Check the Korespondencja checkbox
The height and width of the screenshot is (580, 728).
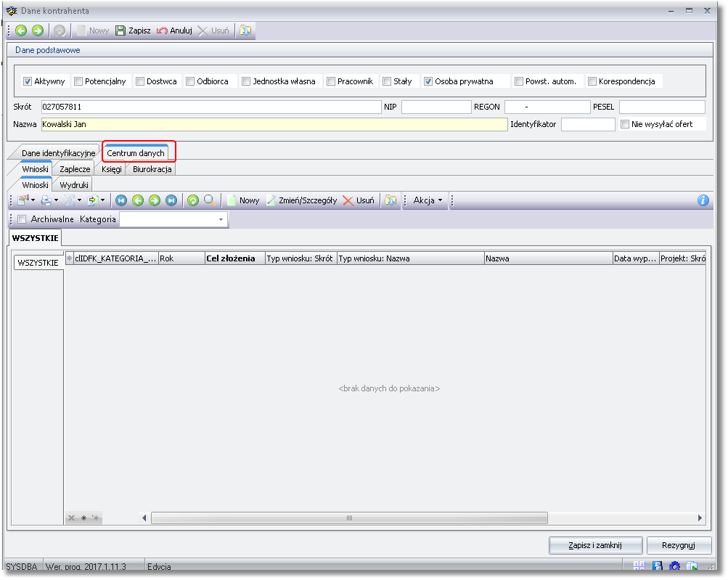coord(592,81)
